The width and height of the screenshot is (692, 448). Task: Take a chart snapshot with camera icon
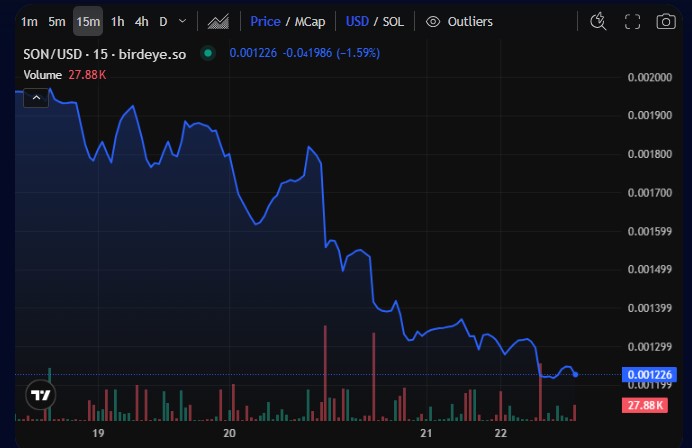[x=665, y=21]
